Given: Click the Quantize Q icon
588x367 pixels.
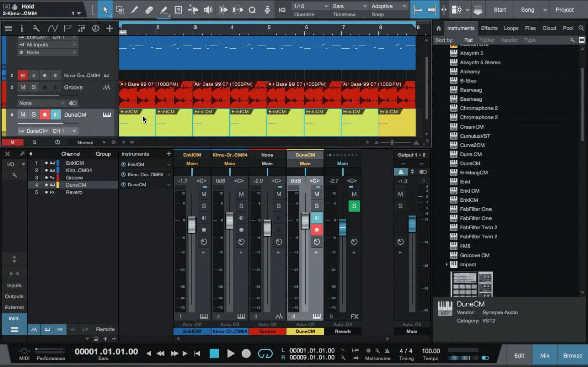Looking at the screenshot, I should click(x=252, y=10).
